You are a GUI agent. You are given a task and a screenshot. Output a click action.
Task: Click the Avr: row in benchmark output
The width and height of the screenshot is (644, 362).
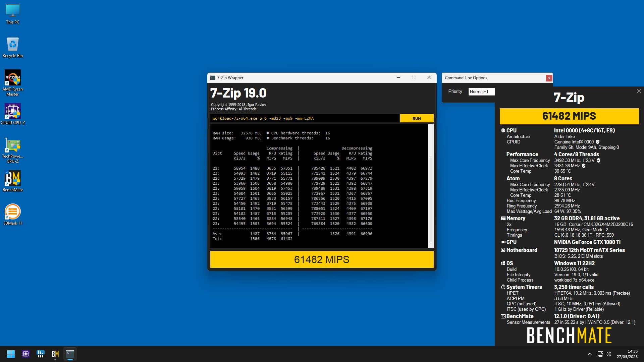click(x=292, y=234)
